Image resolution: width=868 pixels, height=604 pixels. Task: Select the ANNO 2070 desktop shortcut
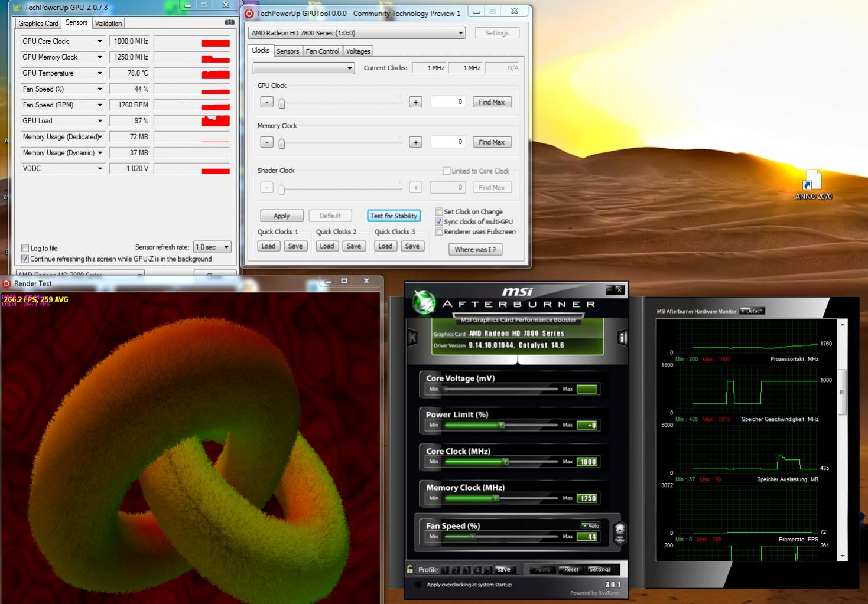812,185
